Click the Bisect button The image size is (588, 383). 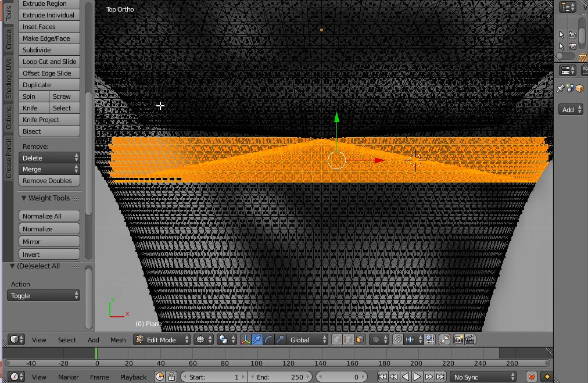[49, 131]
